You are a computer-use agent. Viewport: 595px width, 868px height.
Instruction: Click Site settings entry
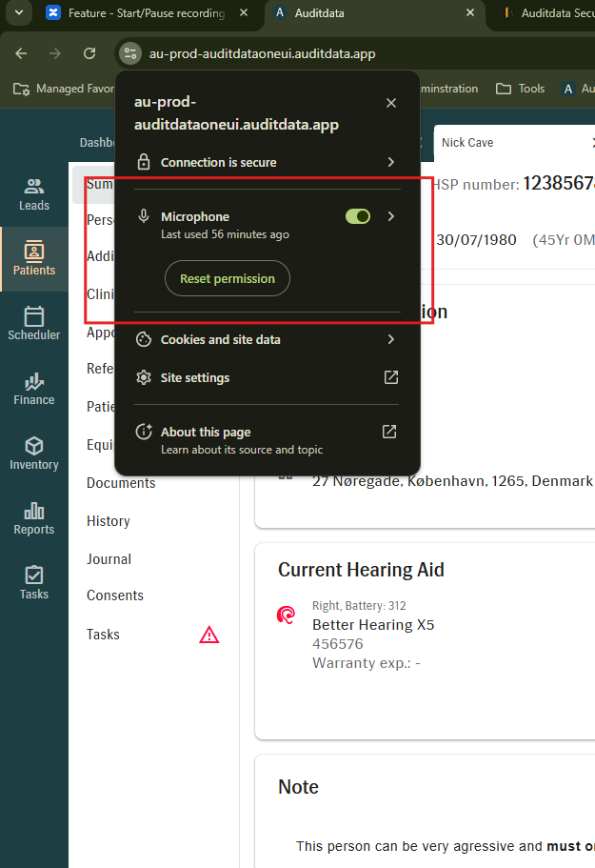[x=268, y=377]
